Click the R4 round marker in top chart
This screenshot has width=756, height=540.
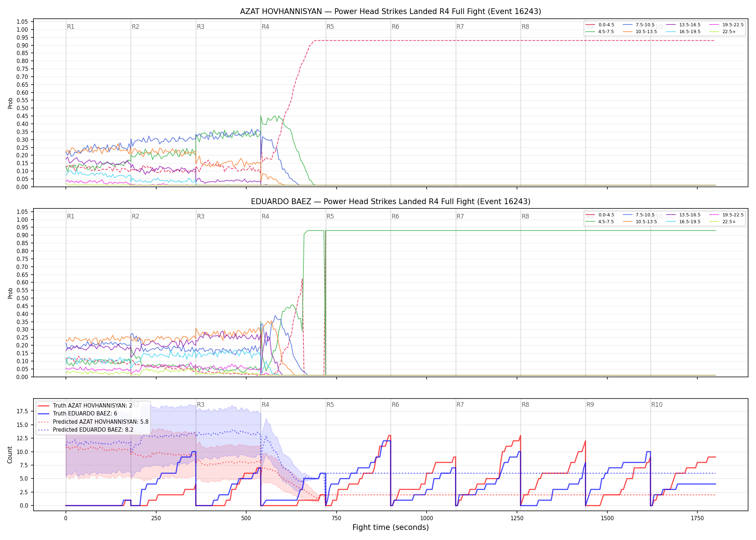[x=265, y=27]
